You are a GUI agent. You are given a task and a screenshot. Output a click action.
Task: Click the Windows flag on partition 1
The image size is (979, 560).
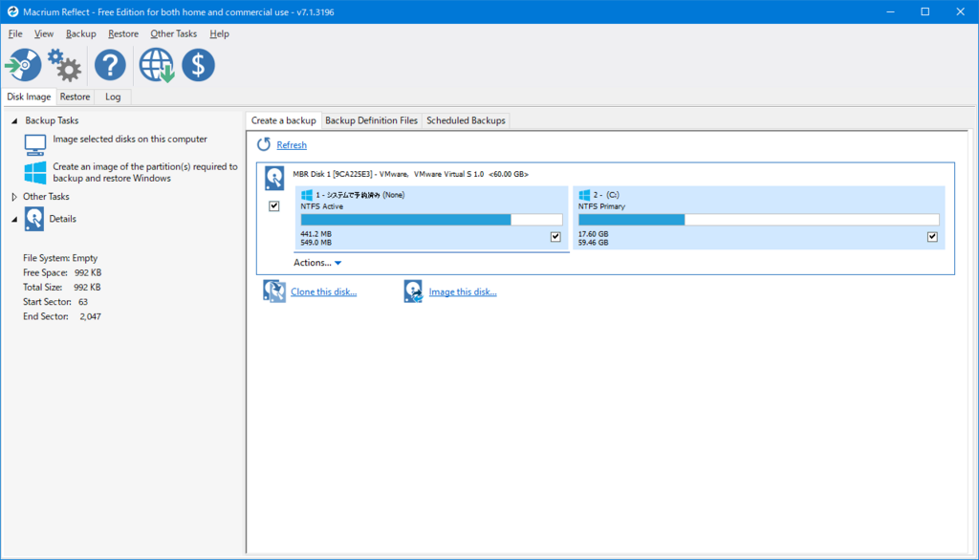click(307, 195)
